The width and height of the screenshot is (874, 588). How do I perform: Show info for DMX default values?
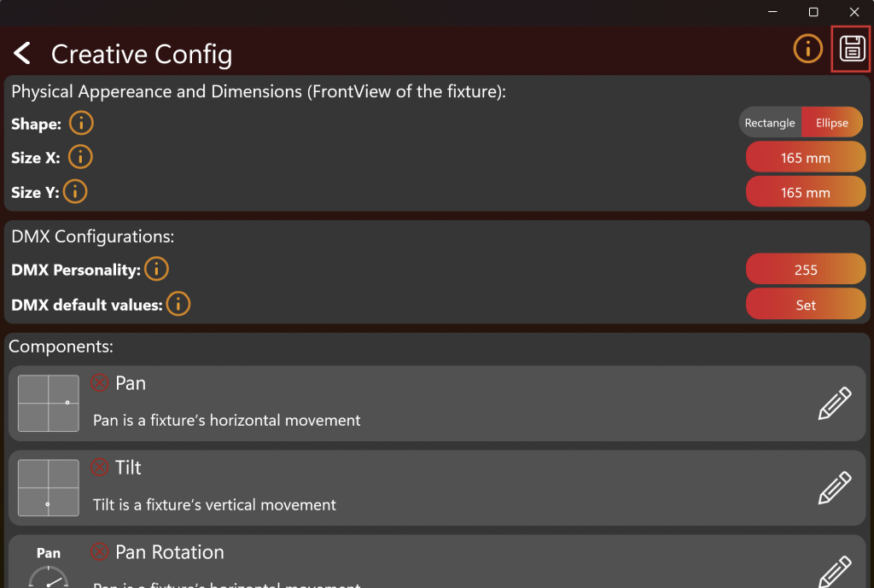tap(178, 304)
